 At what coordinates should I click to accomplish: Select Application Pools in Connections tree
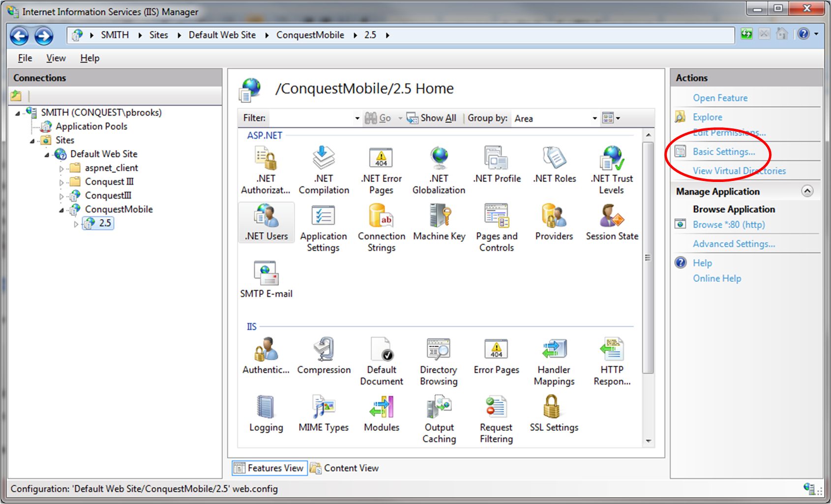tap(91, 126)
